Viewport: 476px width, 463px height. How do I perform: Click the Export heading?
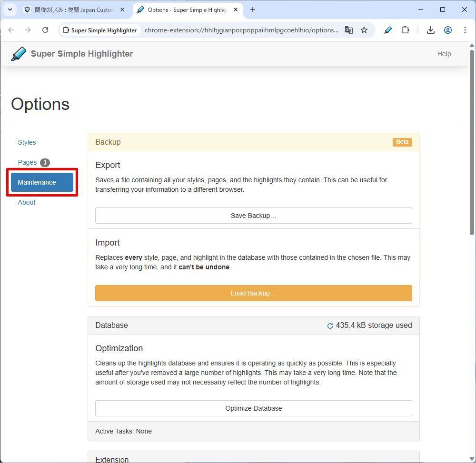tap(108, 165)
